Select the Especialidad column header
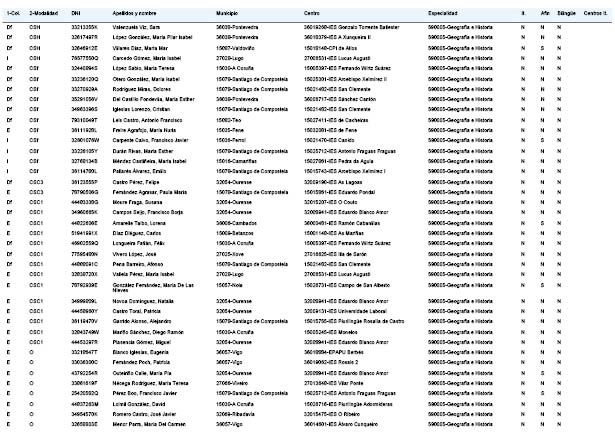Screen dimensions: 615x439 click(x=442, y=13)
